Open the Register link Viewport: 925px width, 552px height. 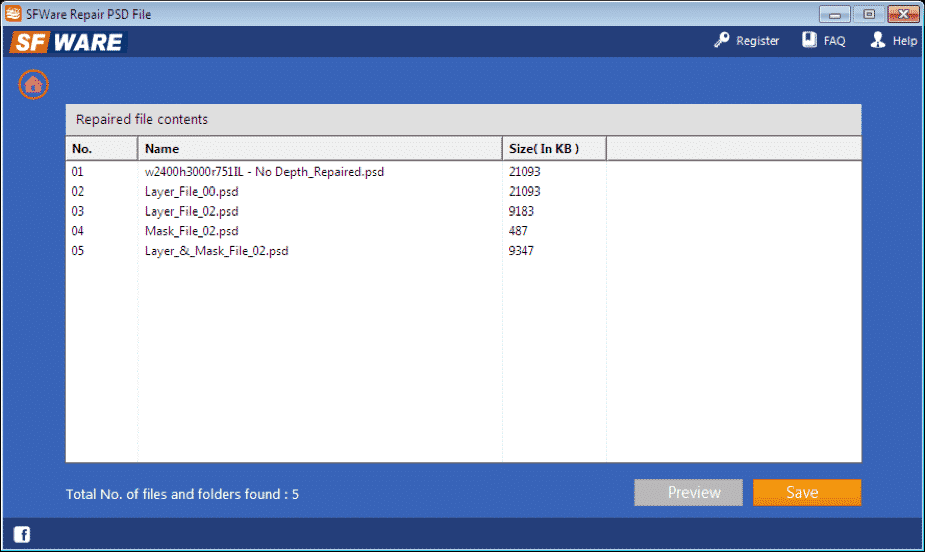757,41
